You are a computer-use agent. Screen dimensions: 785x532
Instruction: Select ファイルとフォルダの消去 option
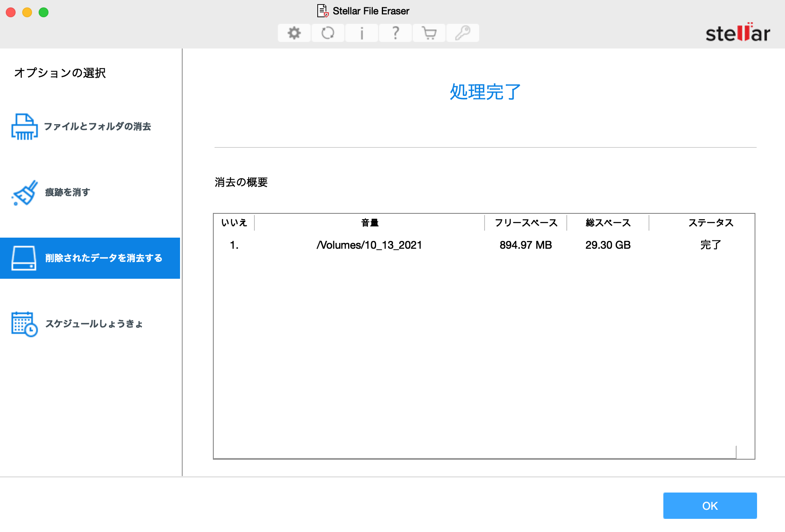90,127
